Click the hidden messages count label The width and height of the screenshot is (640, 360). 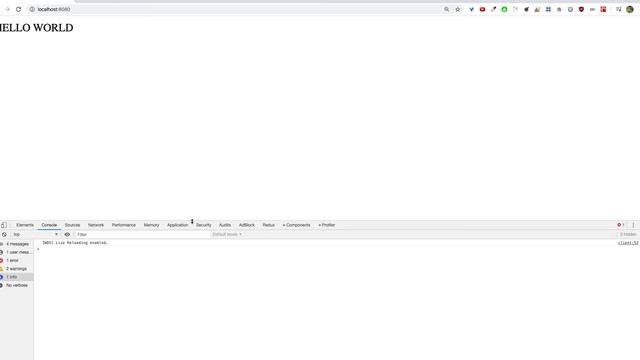point(628,235)
